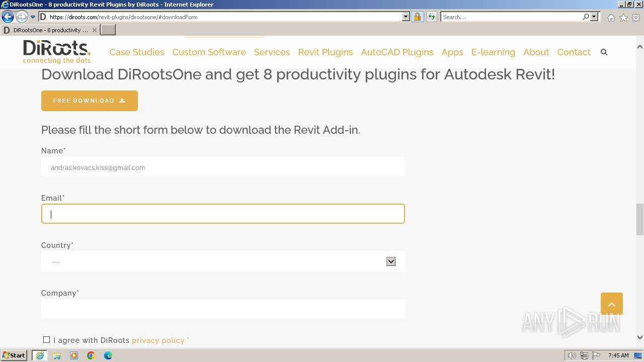This screenshot has height=362, width=644.
Task: Click into the Company input field
Action: [x=223, y=309]
